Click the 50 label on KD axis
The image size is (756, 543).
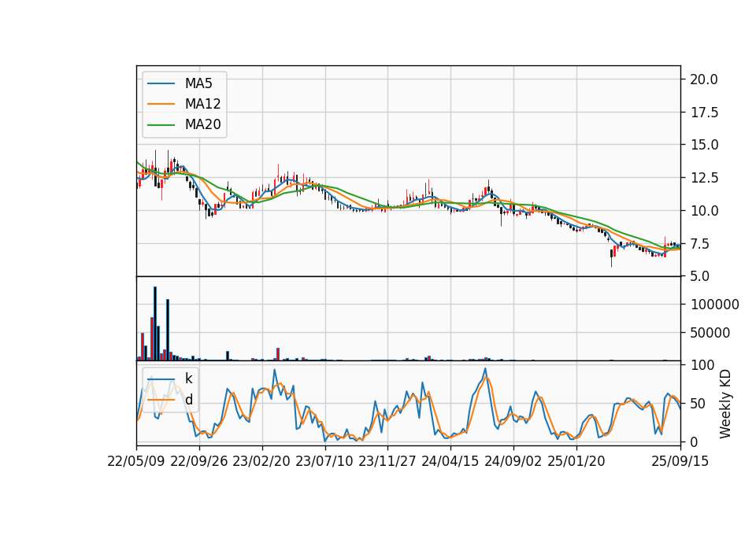tap(699, 404)
